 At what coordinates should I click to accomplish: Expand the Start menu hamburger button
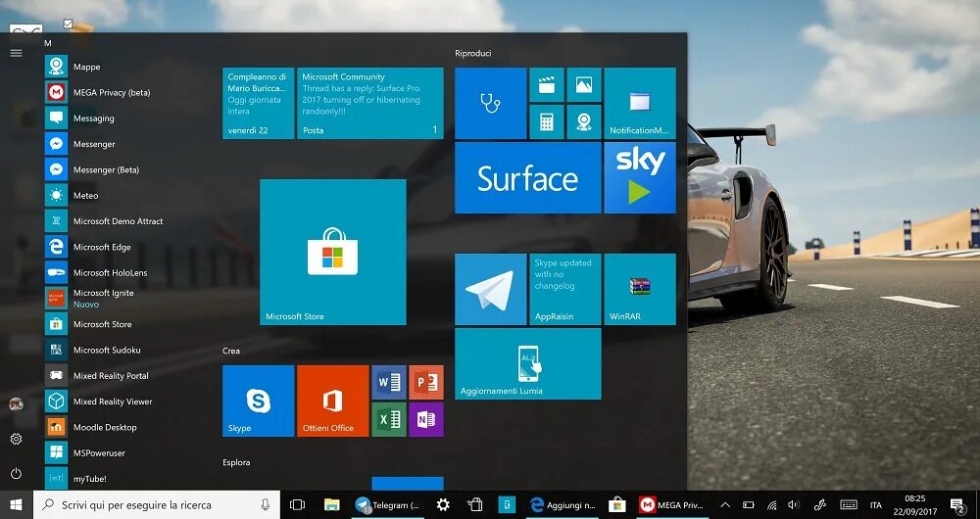[x=17, y=53]
